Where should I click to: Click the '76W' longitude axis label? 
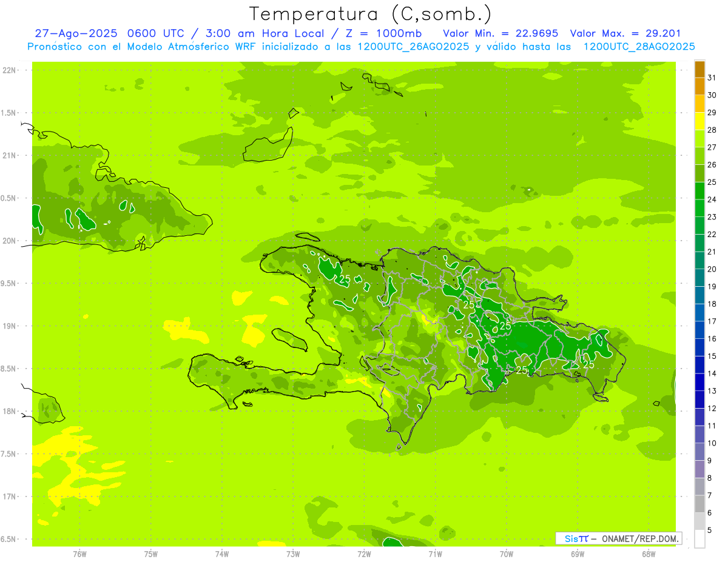79,554
